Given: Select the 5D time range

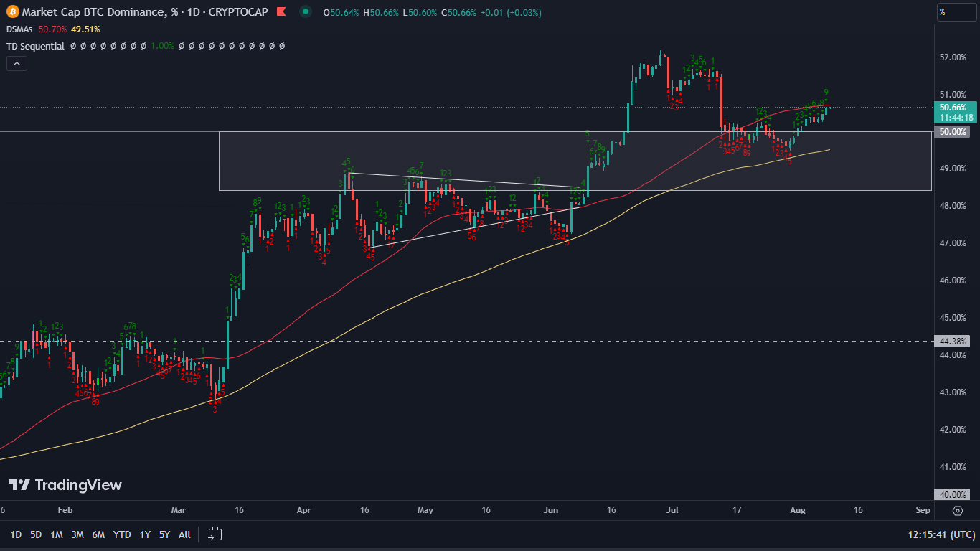Looking at the screenshot, I should pos(36,534).
